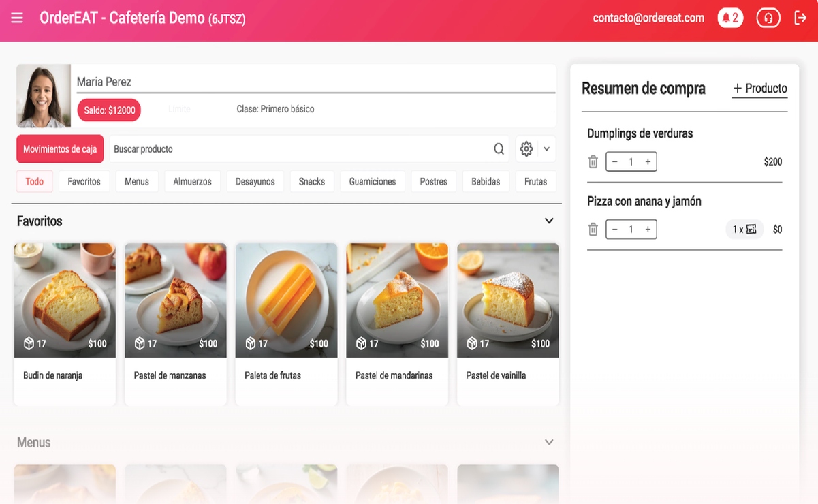Click the OrderEAT - Cafetería Demo title
The height and width of the screenshot is (504, 818).
click(x=142, y=18)
